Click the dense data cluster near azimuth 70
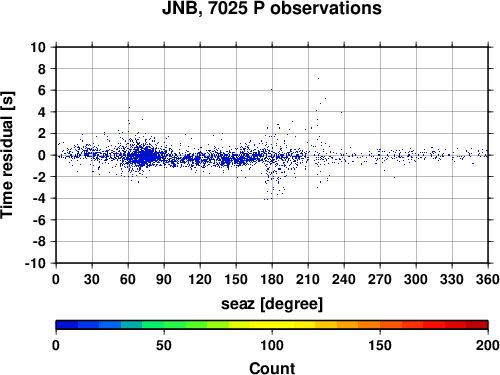This screenshot has width=500, height=375. (x=143, y=156)
